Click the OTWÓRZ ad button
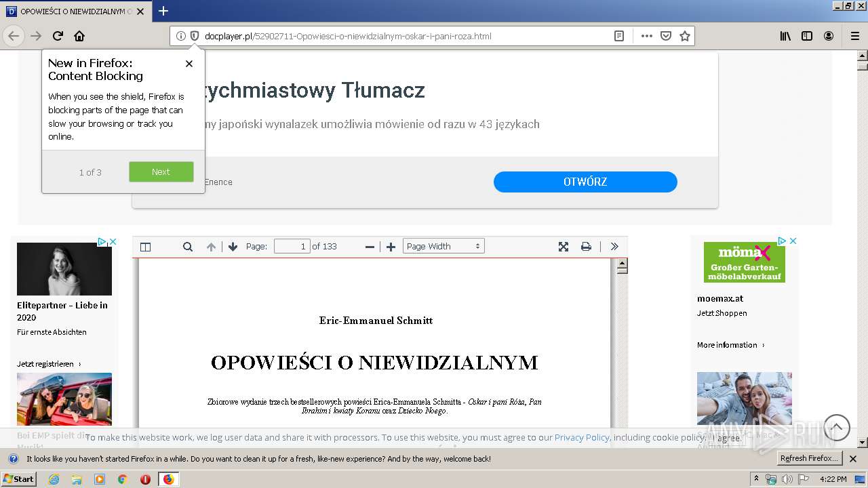868x488 pixels. click(585, 182)
